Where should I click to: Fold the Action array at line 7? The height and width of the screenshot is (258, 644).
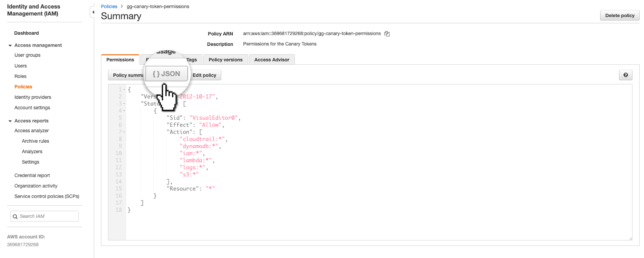tap(124, 132)
